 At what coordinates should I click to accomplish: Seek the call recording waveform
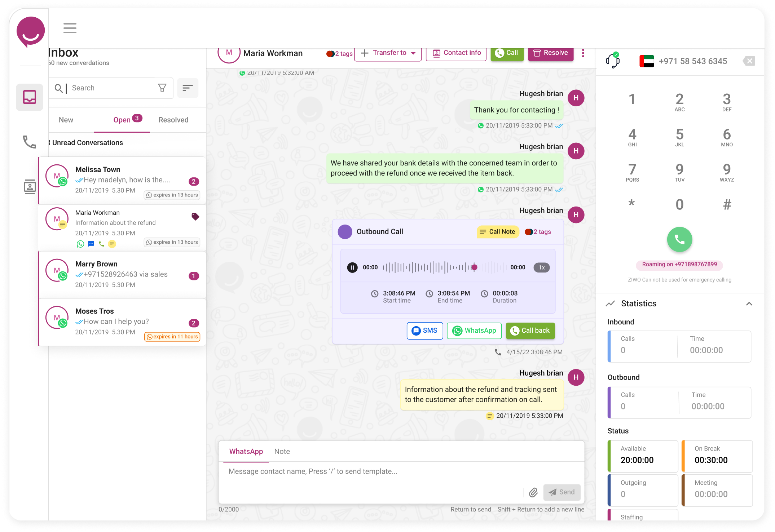point(444,267)
